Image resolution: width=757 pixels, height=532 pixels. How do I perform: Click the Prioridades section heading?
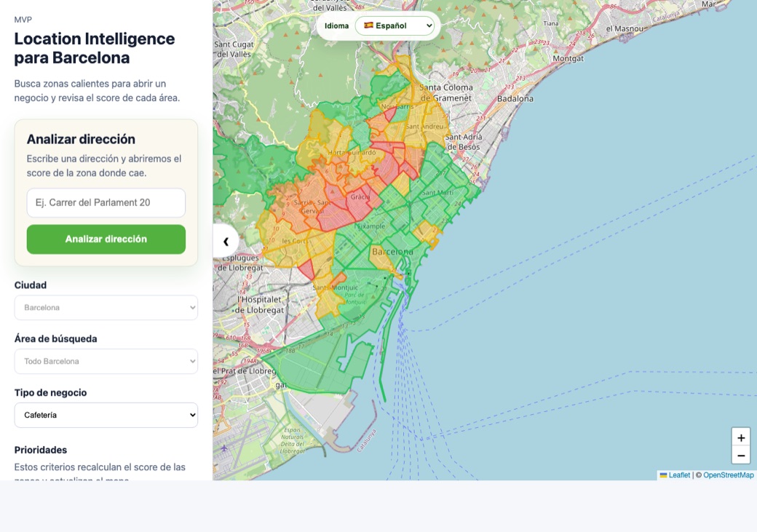pyautogui.click(x=41, y=450)
